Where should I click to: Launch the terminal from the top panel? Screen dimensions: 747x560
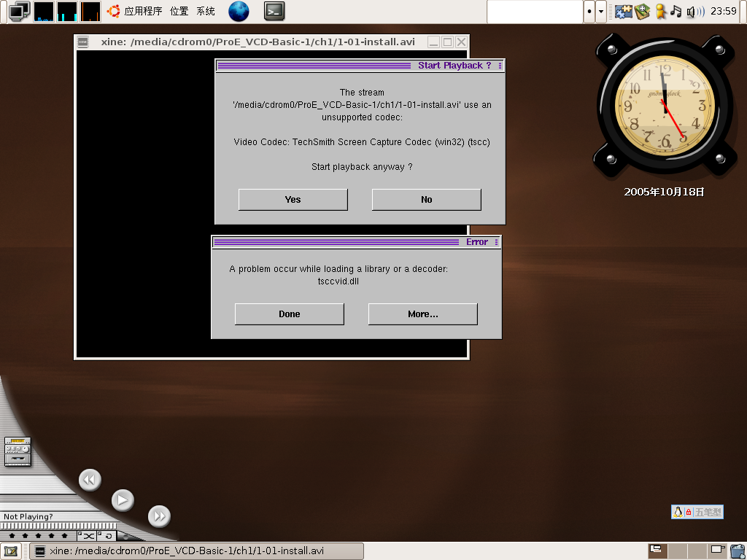274,12
